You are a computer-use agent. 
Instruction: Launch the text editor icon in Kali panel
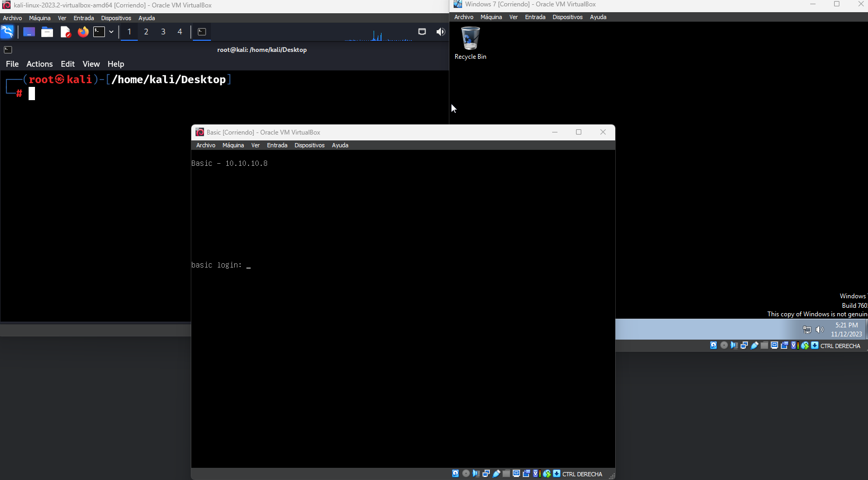(65, 32)
